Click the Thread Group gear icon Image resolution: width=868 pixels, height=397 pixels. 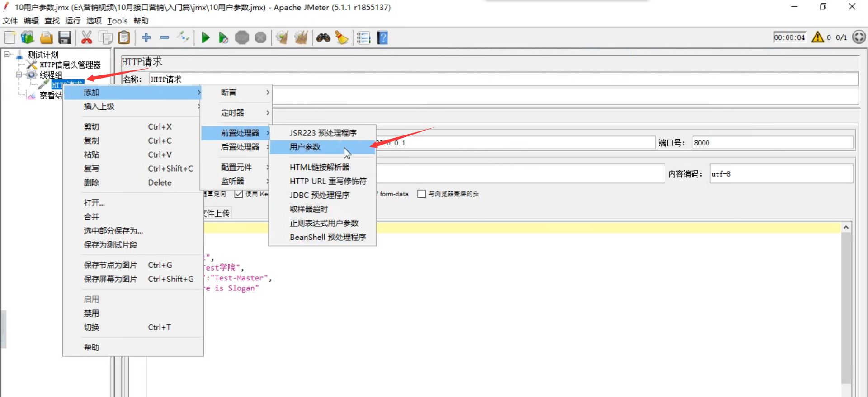point(31,75)
